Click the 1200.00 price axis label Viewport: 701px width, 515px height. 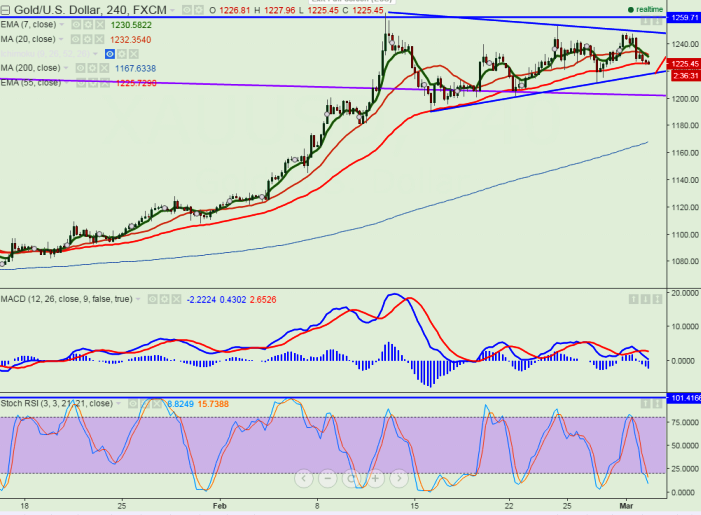(x=684, y=99)
